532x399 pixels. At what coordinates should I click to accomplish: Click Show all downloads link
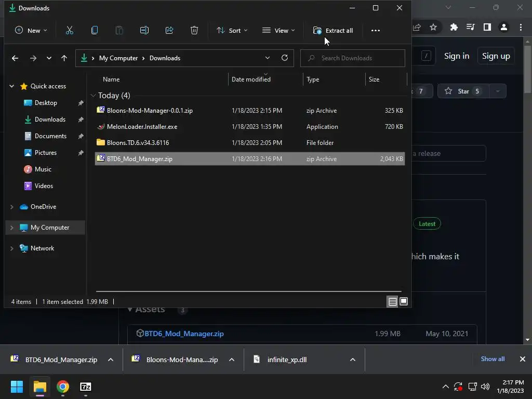coord(493,359)
